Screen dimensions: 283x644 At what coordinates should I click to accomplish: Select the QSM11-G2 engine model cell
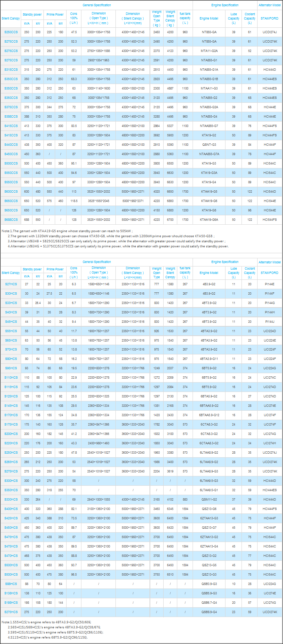pos(209,499)
